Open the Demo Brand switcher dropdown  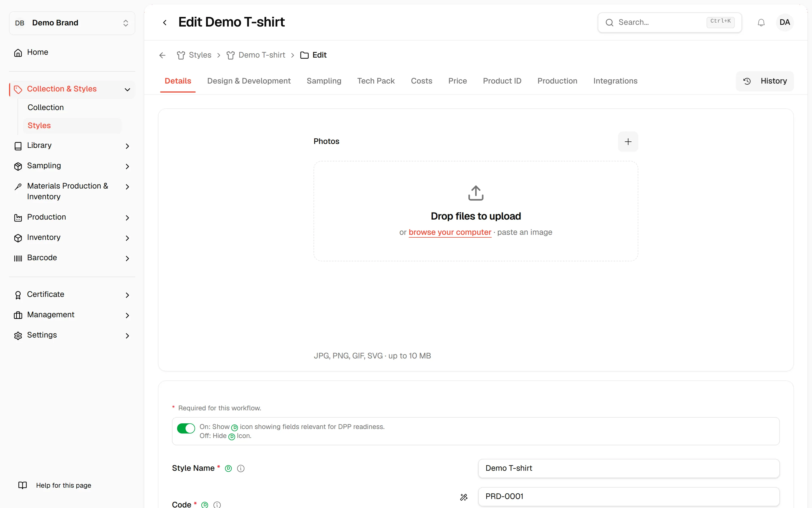tap(72, 23)
